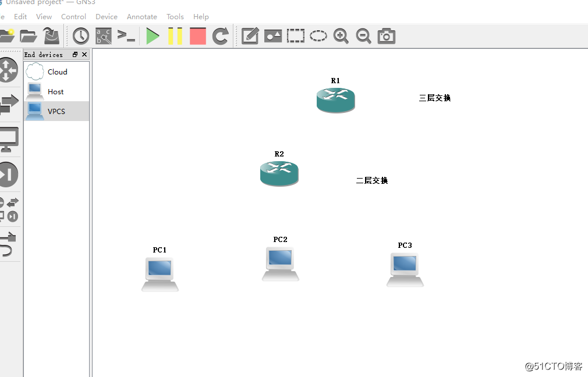Click the 三层交换 note on canvas
The width and height of the screenshot is (588, 377).
tap(435, 98)
